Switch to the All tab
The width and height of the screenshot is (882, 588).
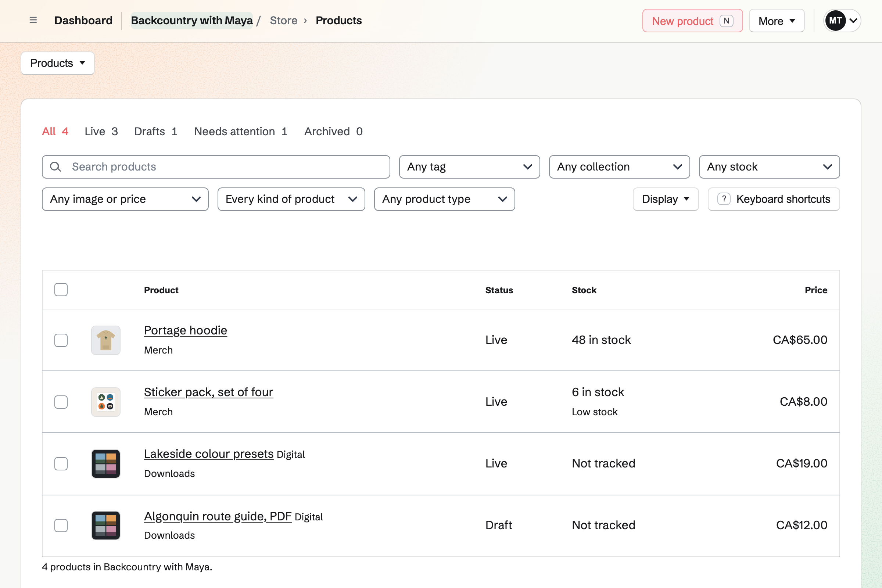(x=55, y=132)
